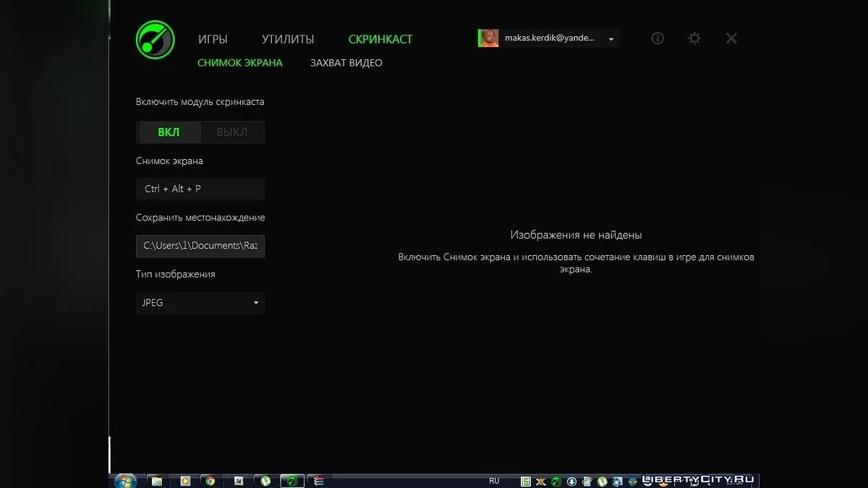868x488 pixels.
Task: Open the Razer Game Booster logo menu
Action: click(x=154, y=39)
